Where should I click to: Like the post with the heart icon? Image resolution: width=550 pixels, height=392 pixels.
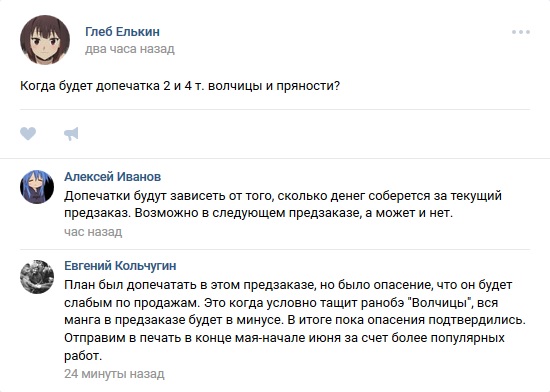click(x=28, y=133)
